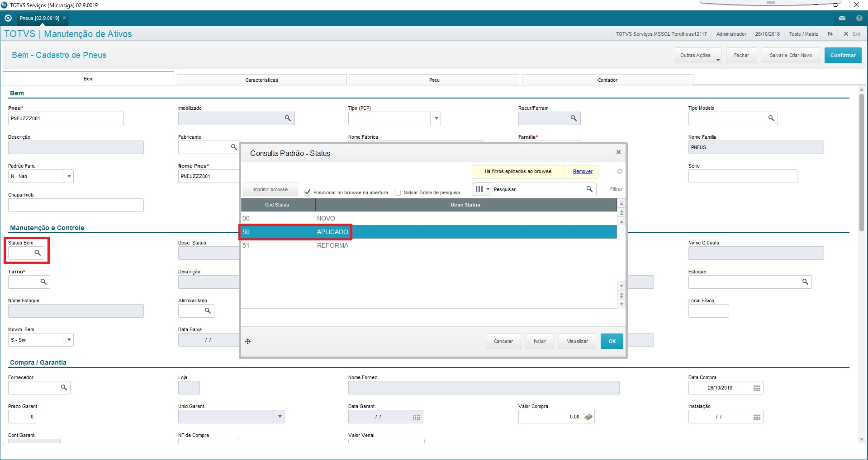Click the Estoque field search icon
The height and width of the screenshot is (460, 868).
pyautogui.click(x=805, y=282)
